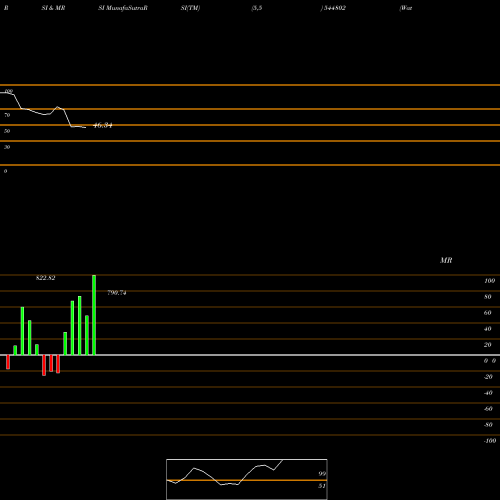Select the first red bar at left
The width and height of the screenshot is (500, 500).
pyautogui.click(x=8, y=362)
